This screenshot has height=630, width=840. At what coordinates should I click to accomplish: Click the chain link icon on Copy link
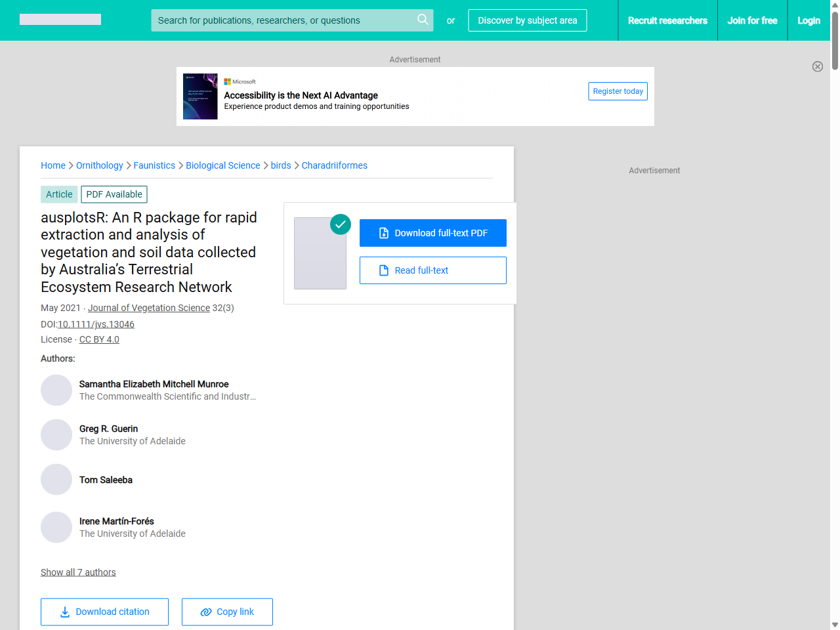click(205, 612)
